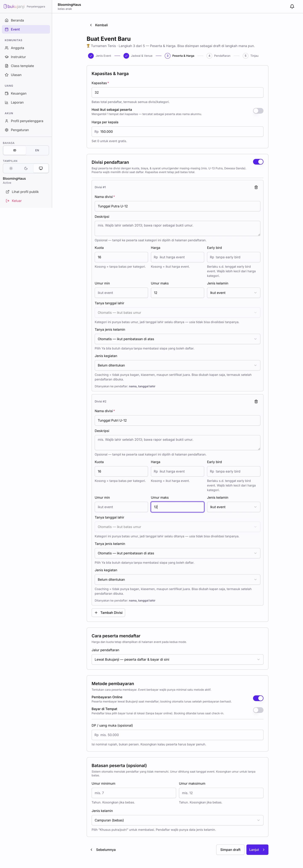Viewport: 303px width, 868px height.
Task: Open notifications bell icon
Action: (292, 6)
